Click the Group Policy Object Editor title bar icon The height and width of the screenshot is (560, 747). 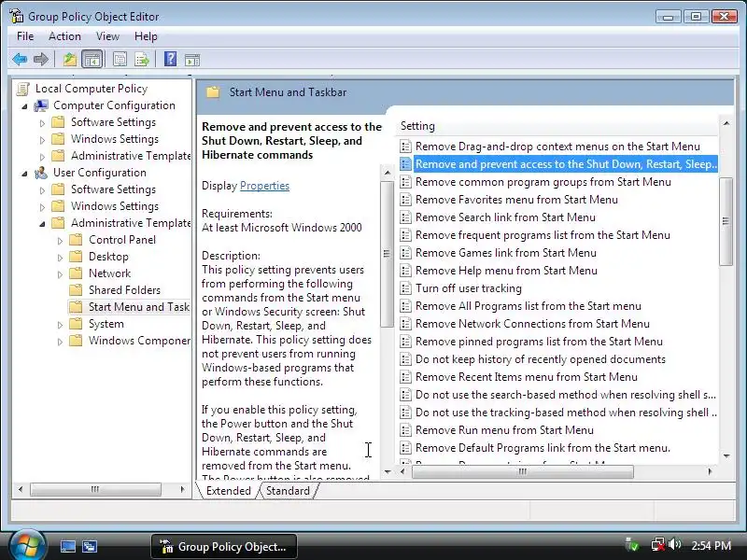pos(16,16)
